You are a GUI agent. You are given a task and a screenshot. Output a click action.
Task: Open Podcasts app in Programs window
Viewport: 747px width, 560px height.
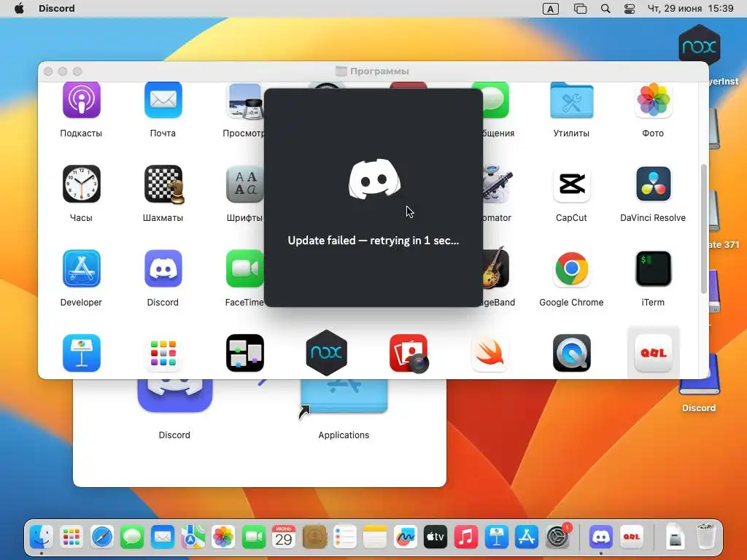(x=82, y=100)
